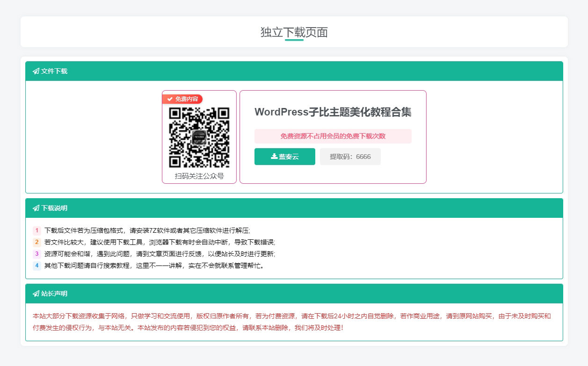Click the paper plane icon on 下载说明 header
588x366 pixels.
point(36,208)
